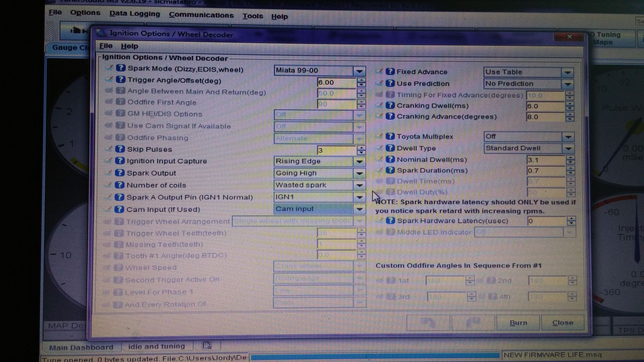
Task: Show help for Spark Hardware Latency
Action: coord(390,221)
